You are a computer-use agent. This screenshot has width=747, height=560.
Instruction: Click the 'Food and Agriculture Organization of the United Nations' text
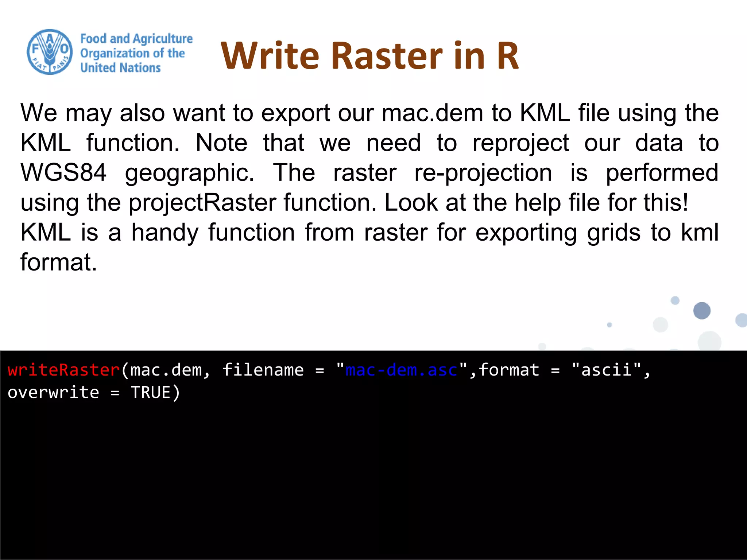136,53
